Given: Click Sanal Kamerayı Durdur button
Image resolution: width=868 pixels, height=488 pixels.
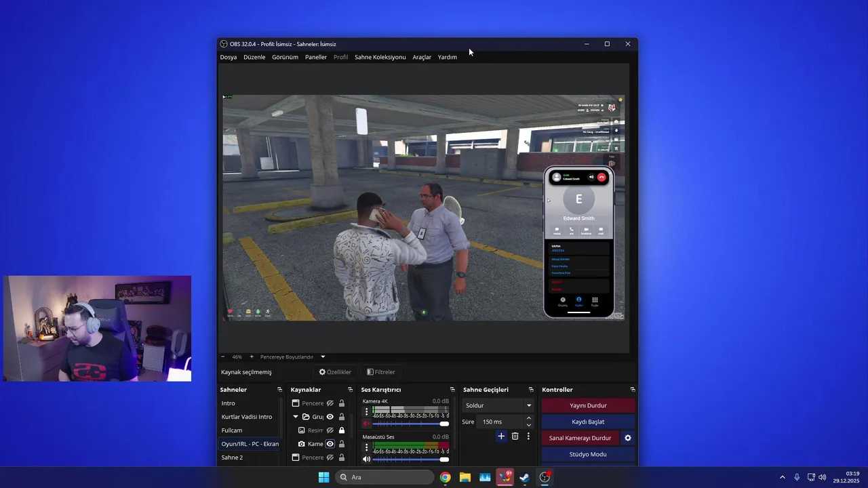Looking at the screenshot, I should pyautogui.click(x=580, y=438).
